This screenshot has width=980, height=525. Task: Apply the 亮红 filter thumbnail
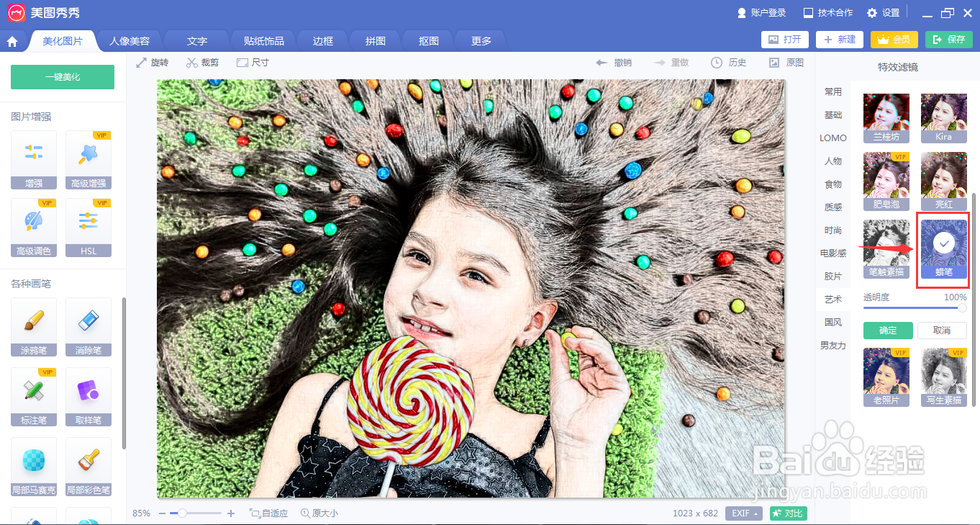[944, 181]
